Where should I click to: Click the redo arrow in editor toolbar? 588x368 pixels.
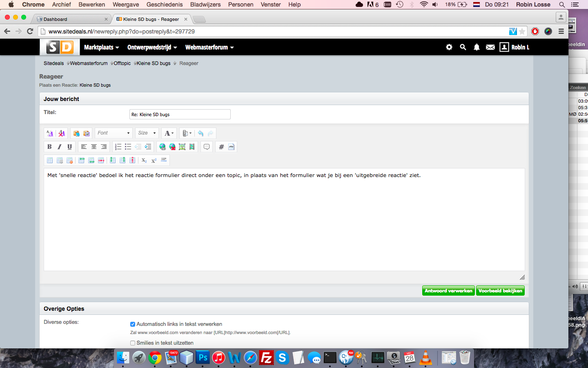tap(210, 133)
